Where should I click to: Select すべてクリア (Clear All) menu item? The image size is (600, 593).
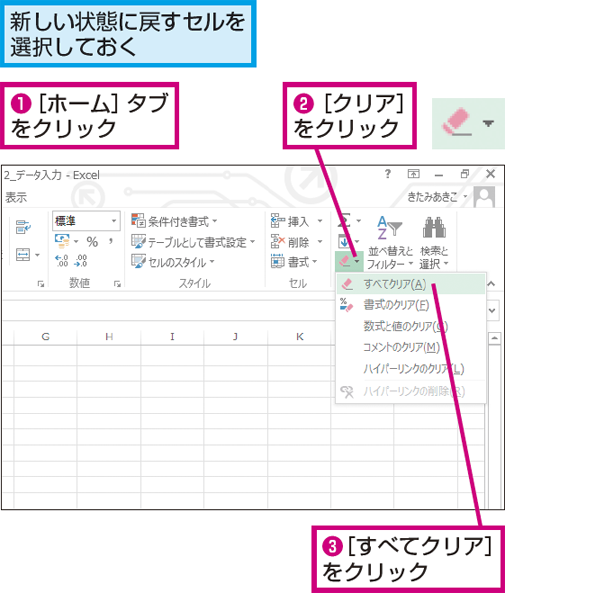click(395, 284)
